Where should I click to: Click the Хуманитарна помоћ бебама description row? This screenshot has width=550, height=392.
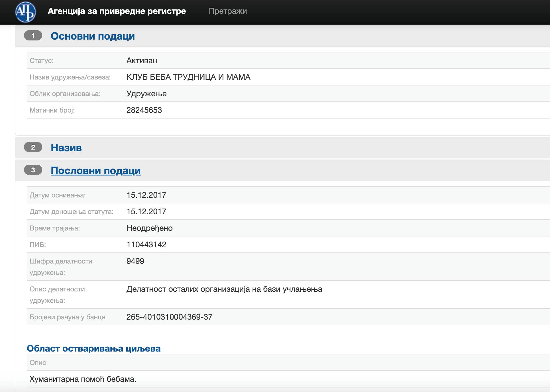point(83,379)
